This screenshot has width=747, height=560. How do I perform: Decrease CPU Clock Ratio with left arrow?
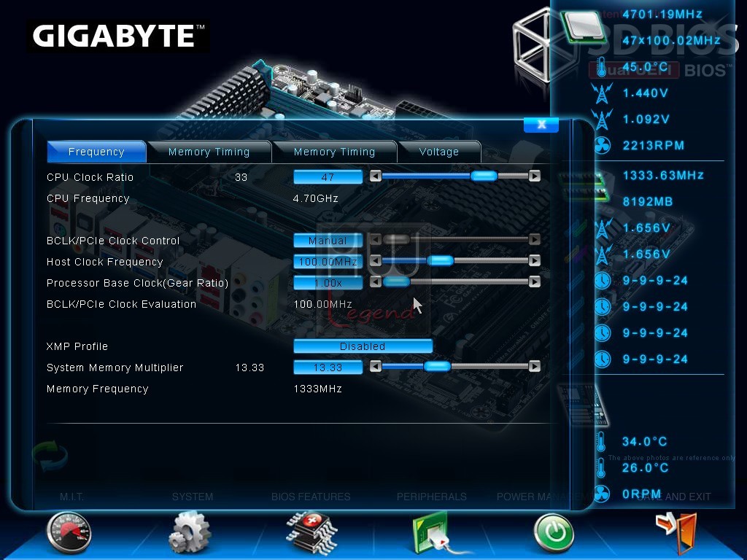point(376,176)
